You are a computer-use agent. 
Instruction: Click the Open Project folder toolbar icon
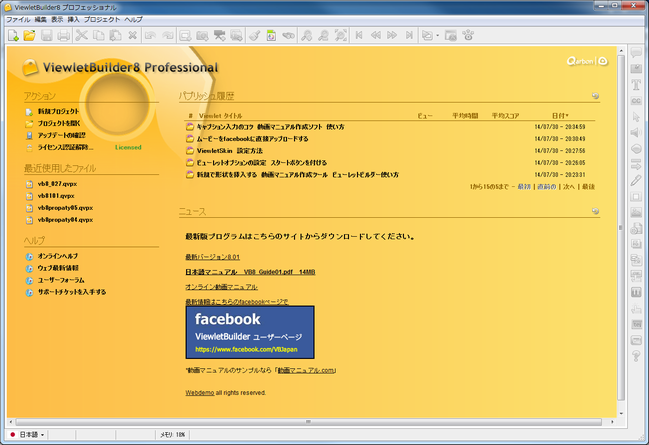coord(30,35)
